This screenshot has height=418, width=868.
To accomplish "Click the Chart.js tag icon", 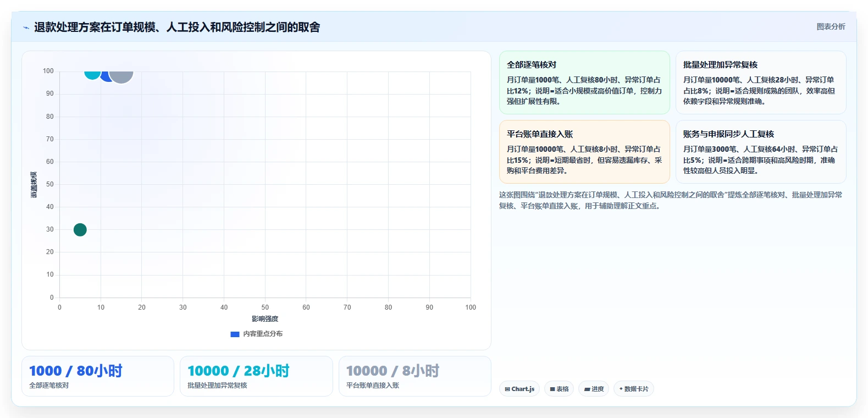I will (x=507, y=389).
